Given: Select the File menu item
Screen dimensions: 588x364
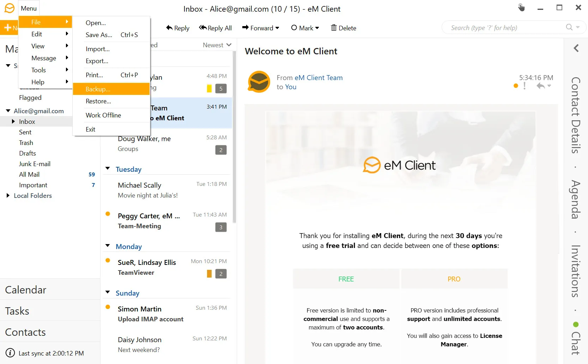Looking at the screenshot, I should pos(46,22).
